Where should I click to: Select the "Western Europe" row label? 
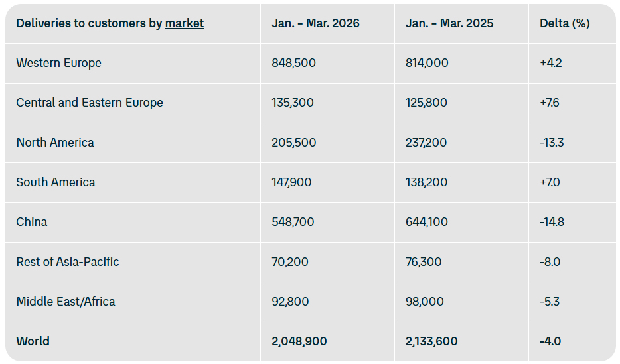[58, 63]
